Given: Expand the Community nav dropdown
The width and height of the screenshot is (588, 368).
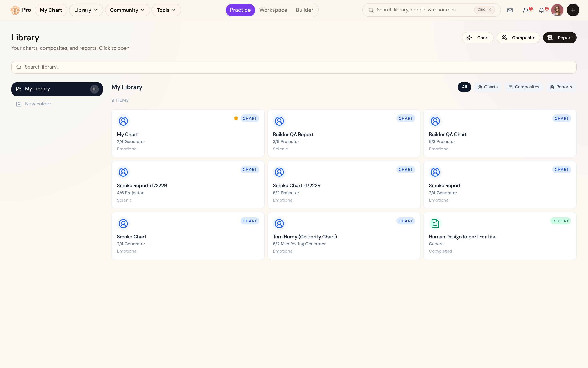Looking at the screenshot, I should tap(127, 10).
